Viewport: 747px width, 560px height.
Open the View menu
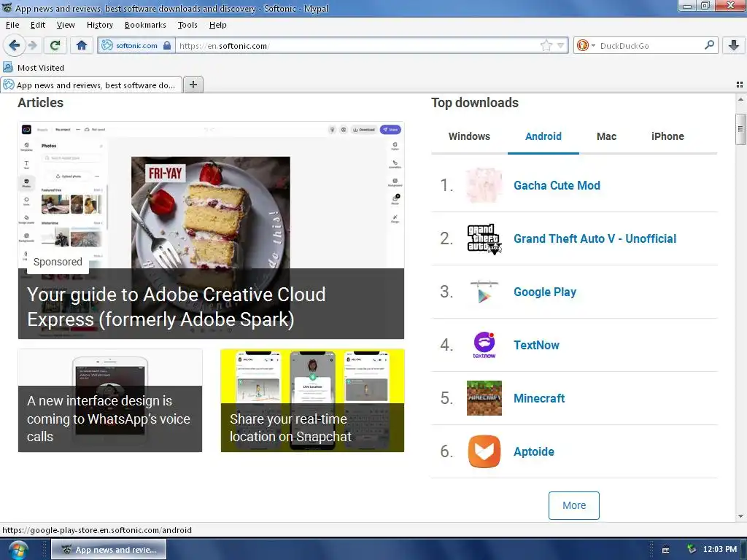click(66, 25)
